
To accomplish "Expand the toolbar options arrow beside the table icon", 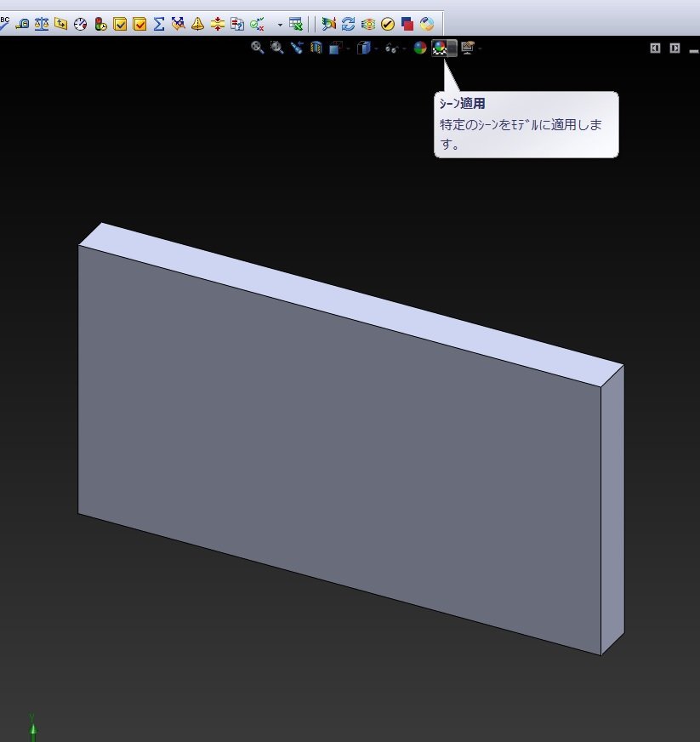I will [280, 25].
